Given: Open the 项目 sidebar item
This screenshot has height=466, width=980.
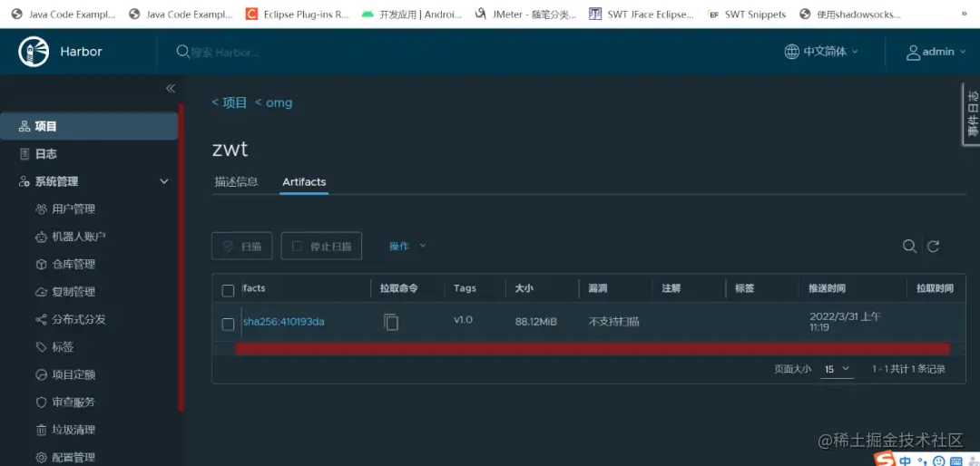Looking at the screenshot, I should coord(89,126).
